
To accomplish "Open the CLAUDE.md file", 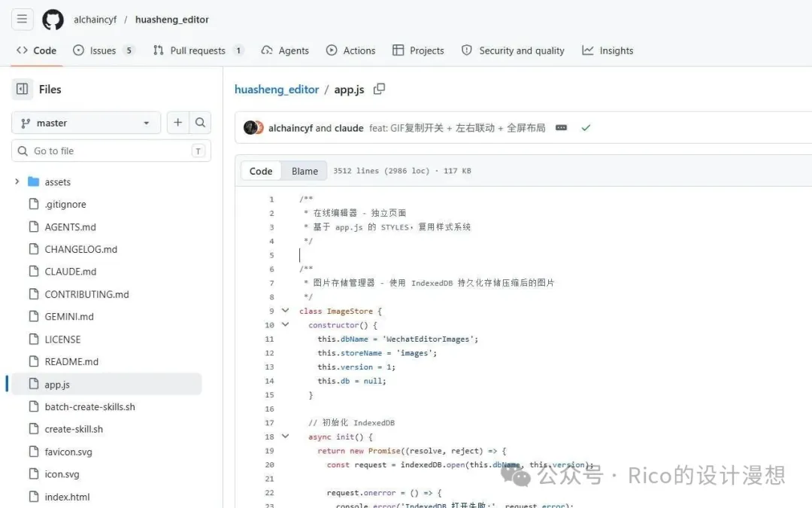I will click(x=71, y=272).
